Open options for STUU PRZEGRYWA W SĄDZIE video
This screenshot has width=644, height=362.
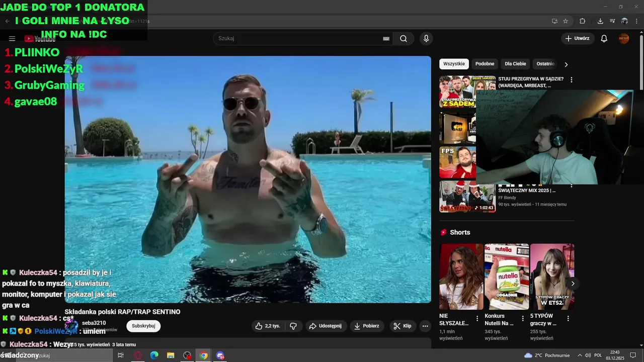coord(571,79)
